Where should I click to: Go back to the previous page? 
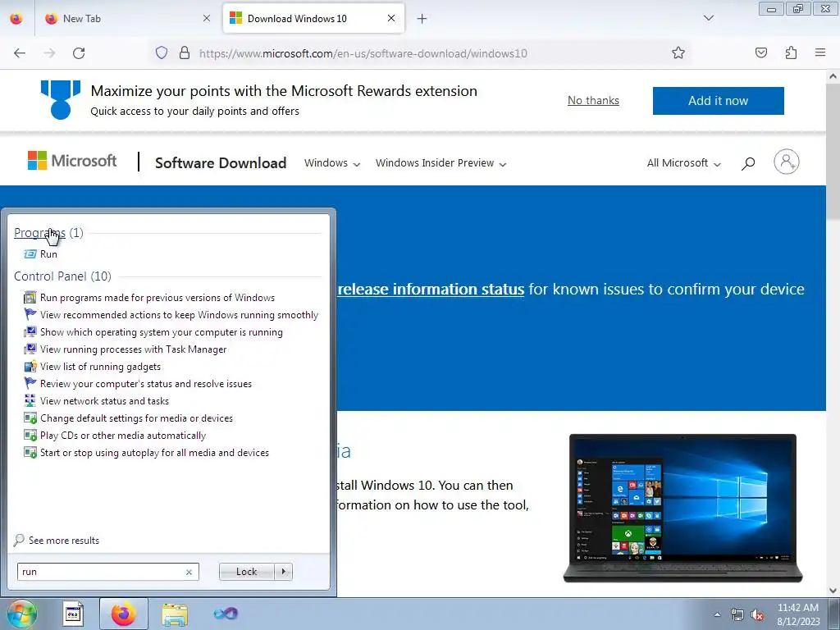tap(20, 53)
